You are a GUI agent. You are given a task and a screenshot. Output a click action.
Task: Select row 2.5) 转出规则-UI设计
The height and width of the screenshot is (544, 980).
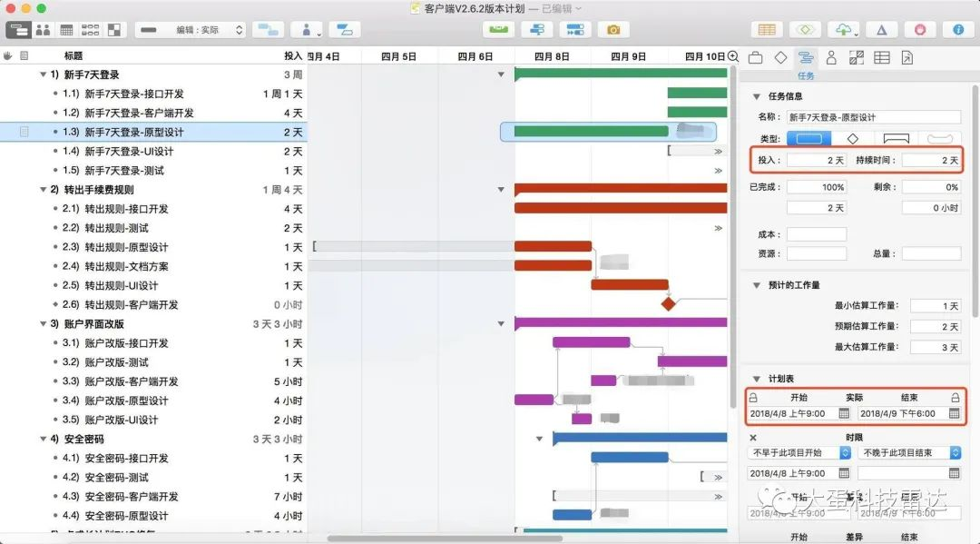(153, 286)
